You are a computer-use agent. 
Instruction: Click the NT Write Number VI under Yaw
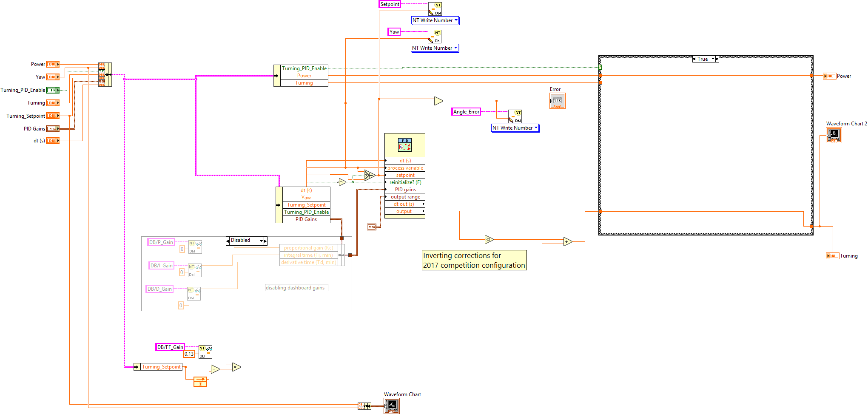[x=434, y=37]
